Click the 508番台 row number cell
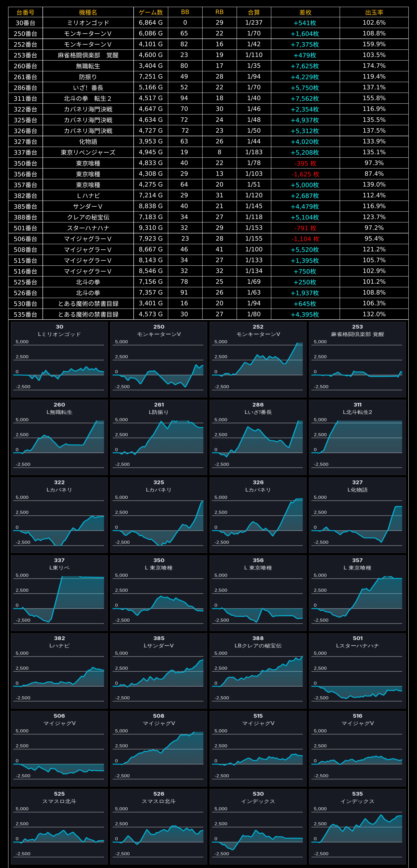 (26, 250)
